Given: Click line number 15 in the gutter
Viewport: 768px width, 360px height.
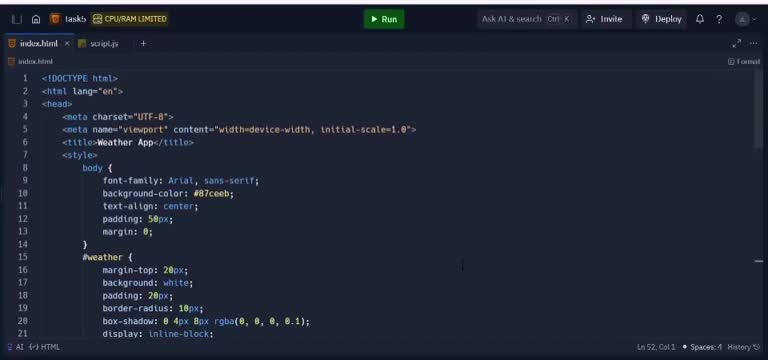Looking at the screenshot, I should (x=23, y=257).
